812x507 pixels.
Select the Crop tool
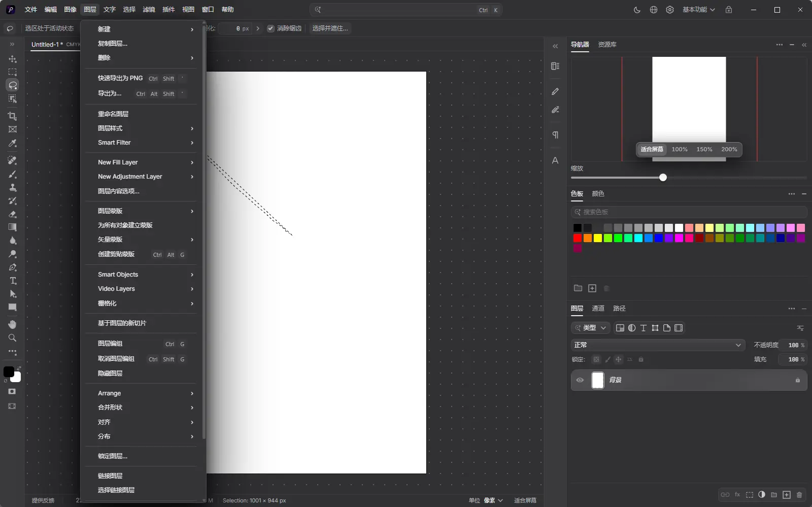13,116
